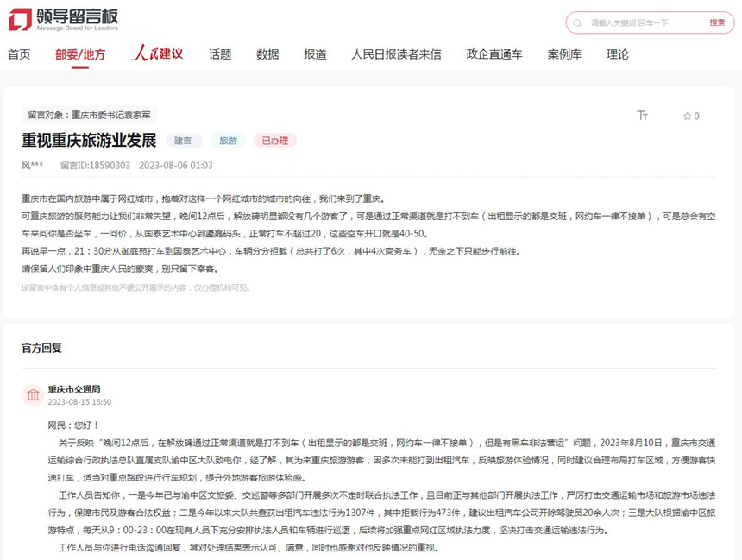742x560 pixels.
Task: Open the 报道 page
Action: point(315,53)
